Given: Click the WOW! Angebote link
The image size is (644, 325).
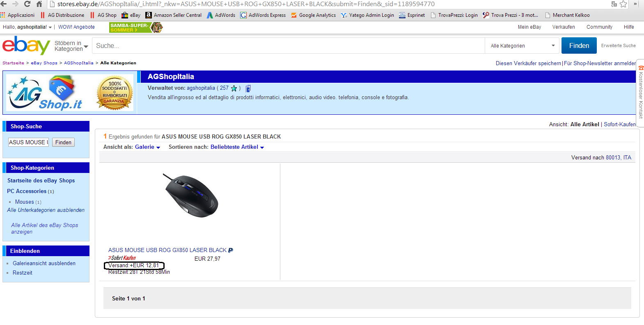Looking at the screenshot, I should click(x=76, y=27).
